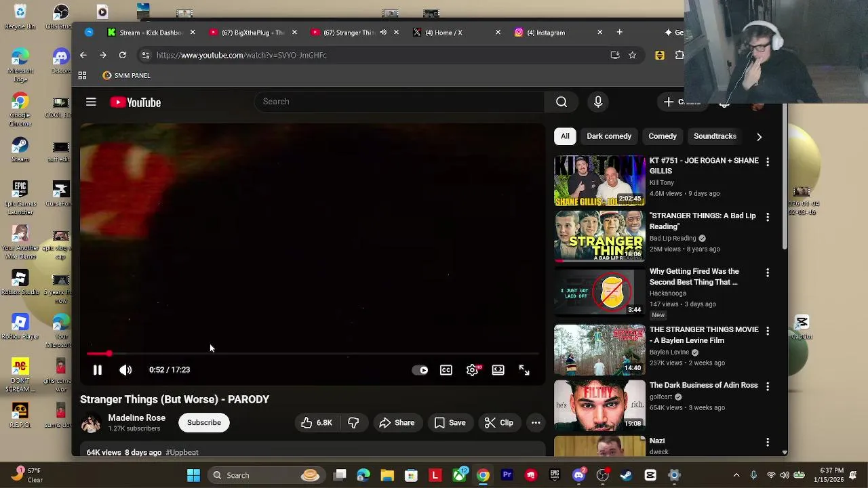868x488 pixels.
Task: Open the apps grid in bookmarks bar
Action: (x=82, y=76)
